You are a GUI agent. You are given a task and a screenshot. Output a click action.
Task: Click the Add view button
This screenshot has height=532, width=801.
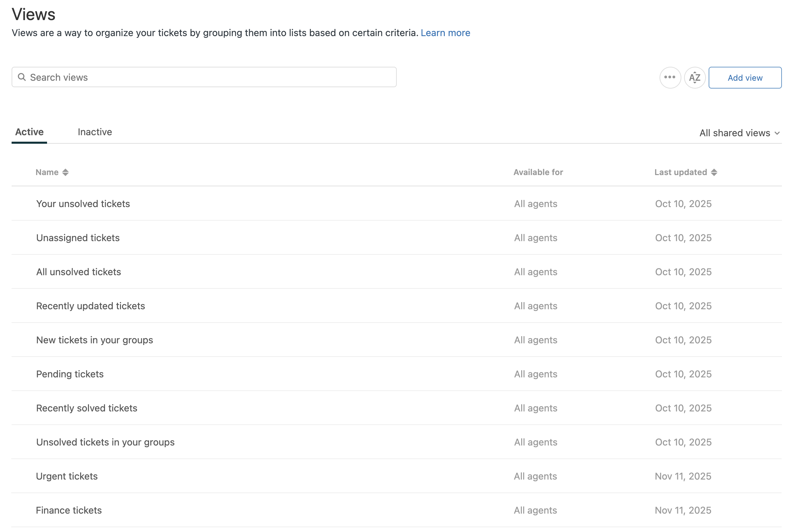pos(745,78)
